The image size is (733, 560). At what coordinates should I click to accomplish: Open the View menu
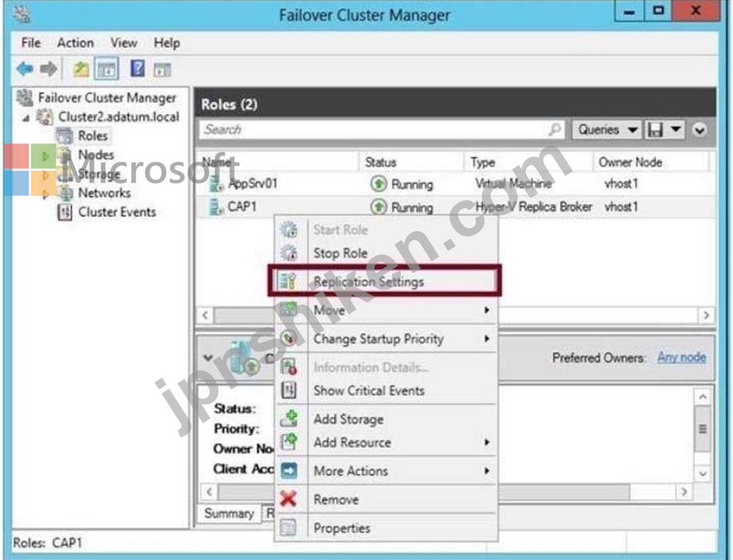[124, 42]
